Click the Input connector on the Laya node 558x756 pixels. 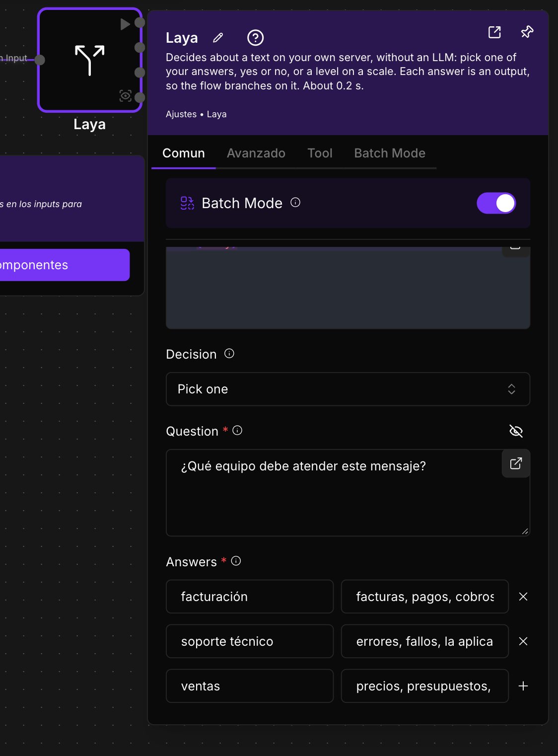[x=40, y=60]
